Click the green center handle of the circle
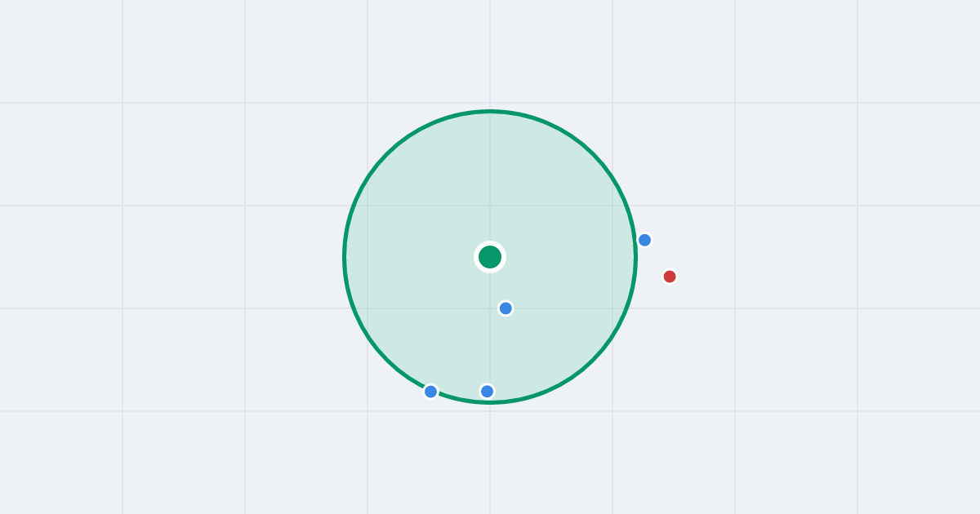The width and height of the screenshot is (980, 514). [x=490, y=257]
